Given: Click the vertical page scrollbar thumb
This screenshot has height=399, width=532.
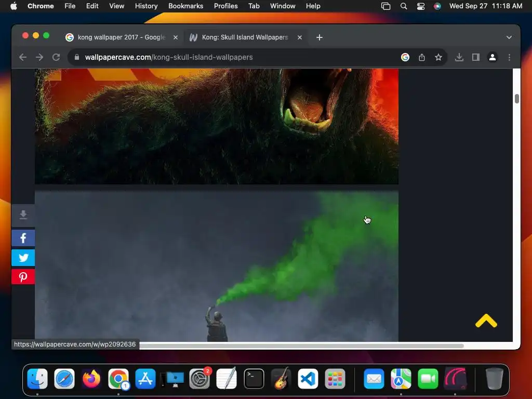Looking at the screenshot, I should 517,98.
